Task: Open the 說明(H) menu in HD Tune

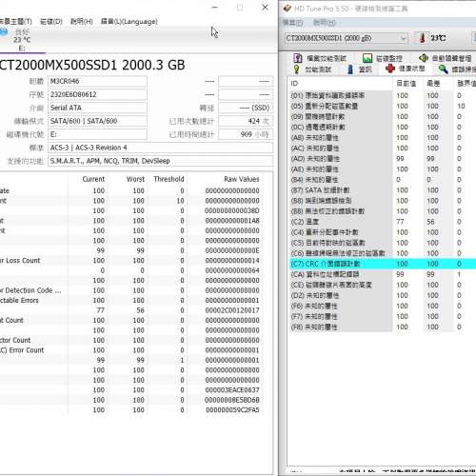Action: [324, 23]
